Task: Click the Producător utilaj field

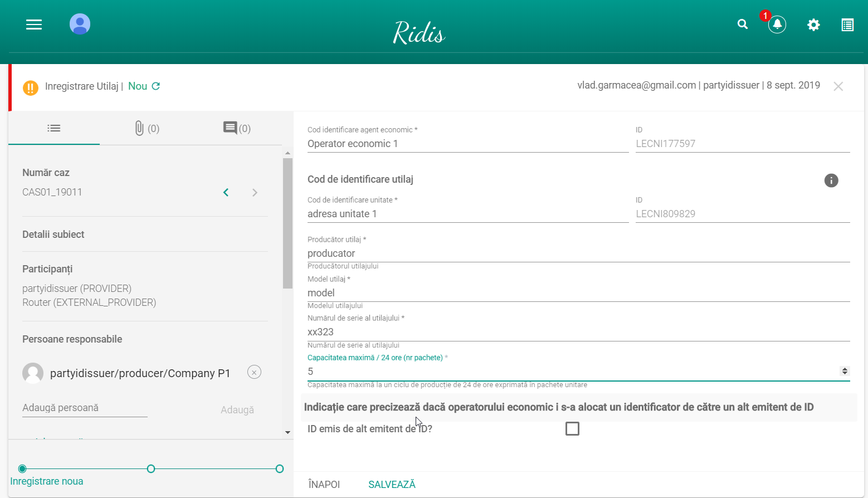Action: click(578, 253)
